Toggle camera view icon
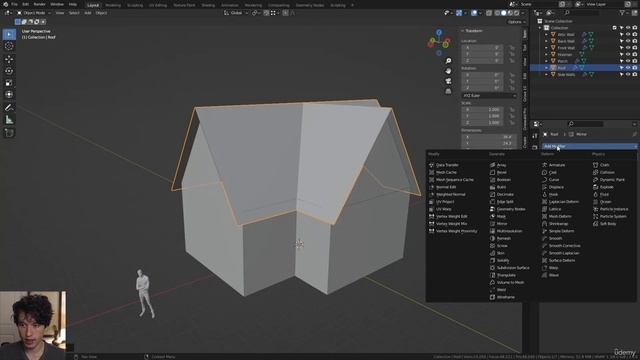Screen dimensions: 640x360 pos(448,81)
